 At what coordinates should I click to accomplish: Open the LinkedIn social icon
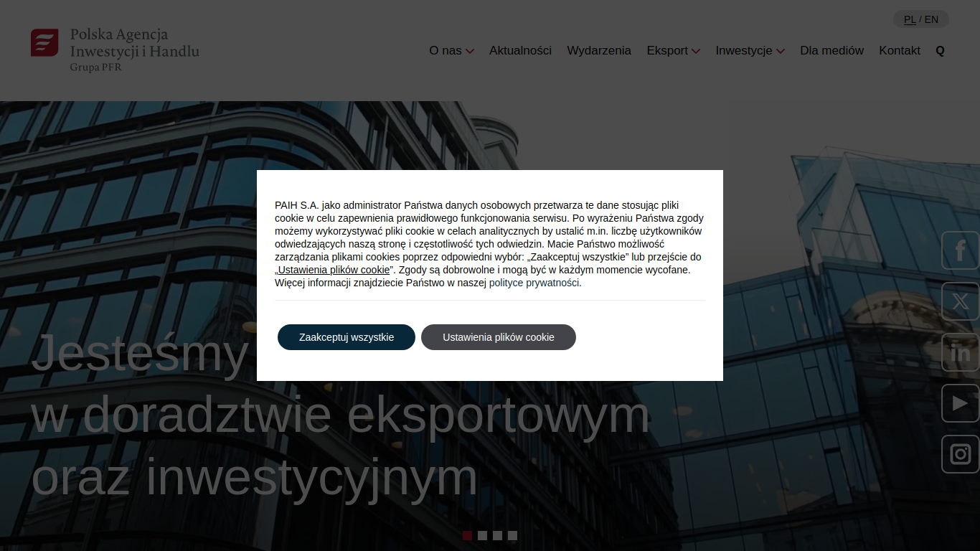[x=961, y=352]
